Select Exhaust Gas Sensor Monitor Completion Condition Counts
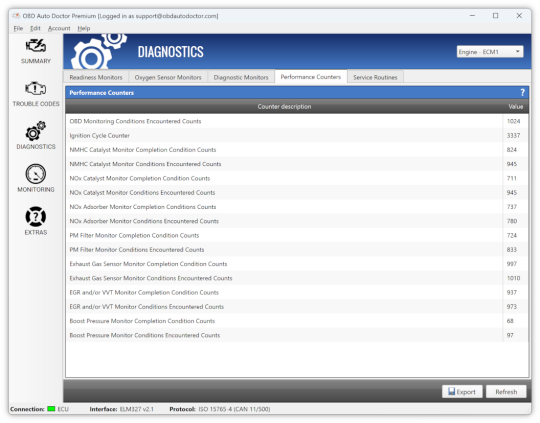 tap(297, 264)
